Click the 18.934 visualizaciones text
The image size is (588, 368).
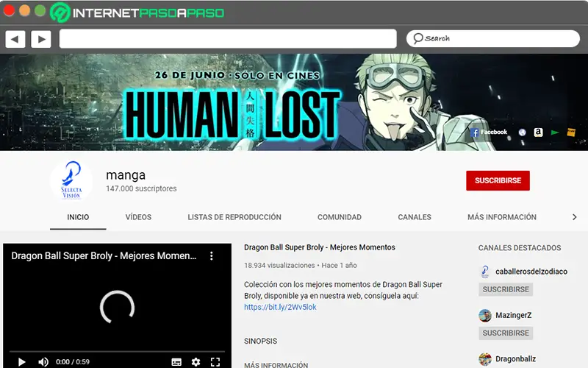click(279, 266)
